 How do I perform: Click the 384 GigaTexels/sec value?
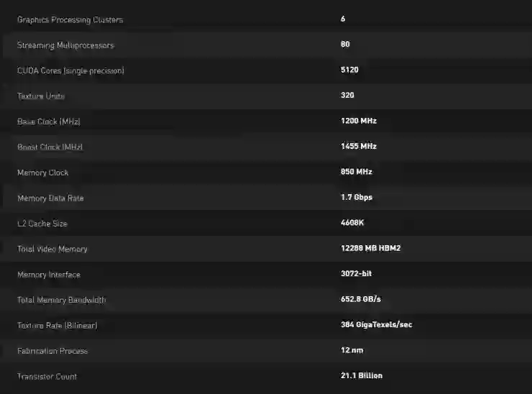376,324
